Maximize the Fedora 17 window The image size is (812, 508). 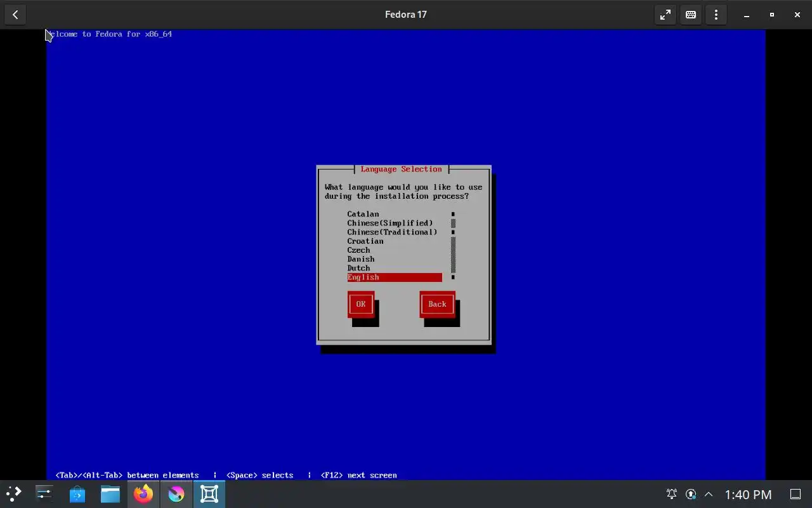772,15
